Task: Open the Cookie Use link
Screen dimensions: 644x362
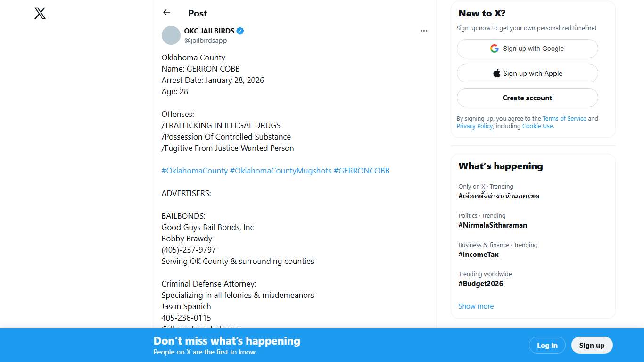Action: point(537,126)
